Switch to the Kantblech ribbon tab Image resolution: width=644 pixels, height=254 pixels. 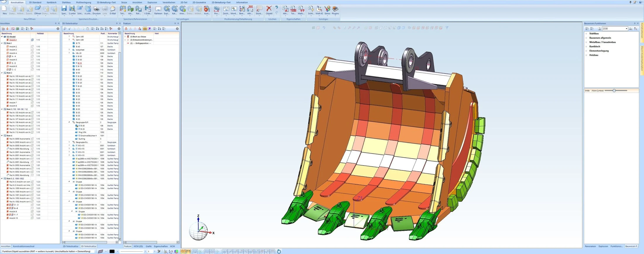(x=52, y=2)
